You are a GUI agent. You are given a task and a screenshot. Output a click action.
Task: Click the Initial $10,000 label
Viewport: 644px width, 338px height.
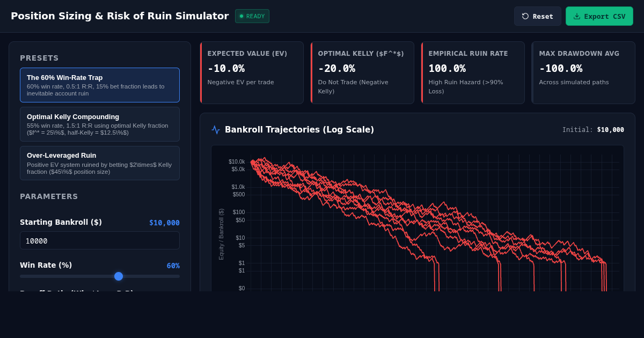coord(593,130)
